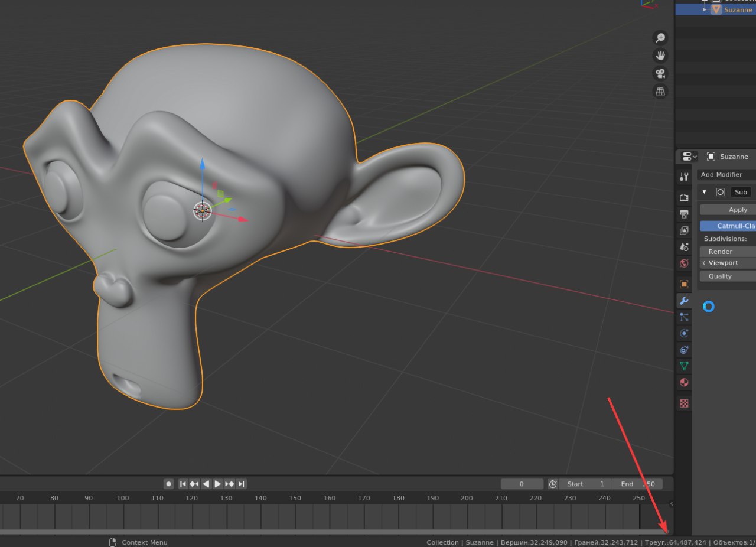Screen dimensions: 756x547
Task: Click the Context Menu status bar hint
Action: (x=145, y=542)
